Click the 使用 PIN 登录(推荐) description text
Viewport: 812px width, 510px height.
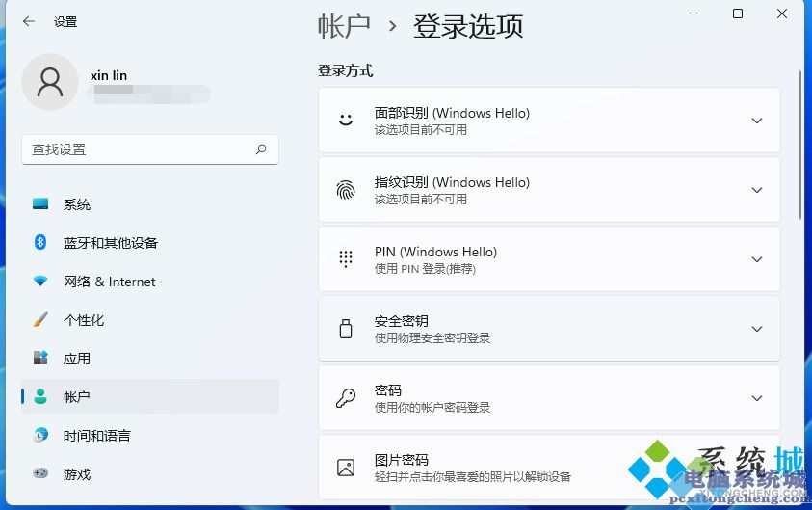pos(425,268)
